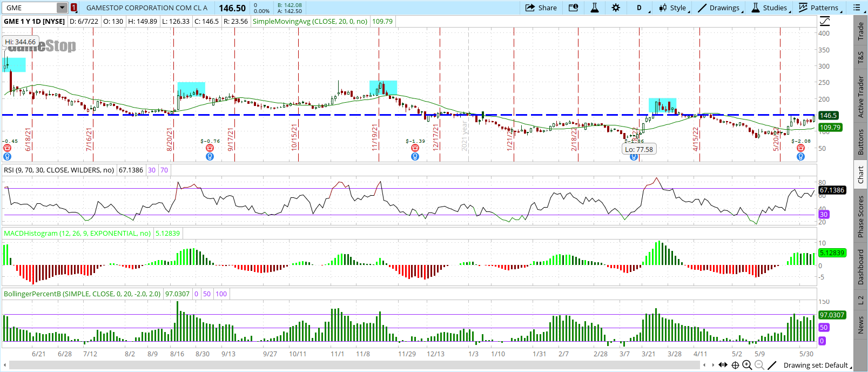Open the Patterns menu
This screenshot has width=868, height=372.
pos(819,8)
